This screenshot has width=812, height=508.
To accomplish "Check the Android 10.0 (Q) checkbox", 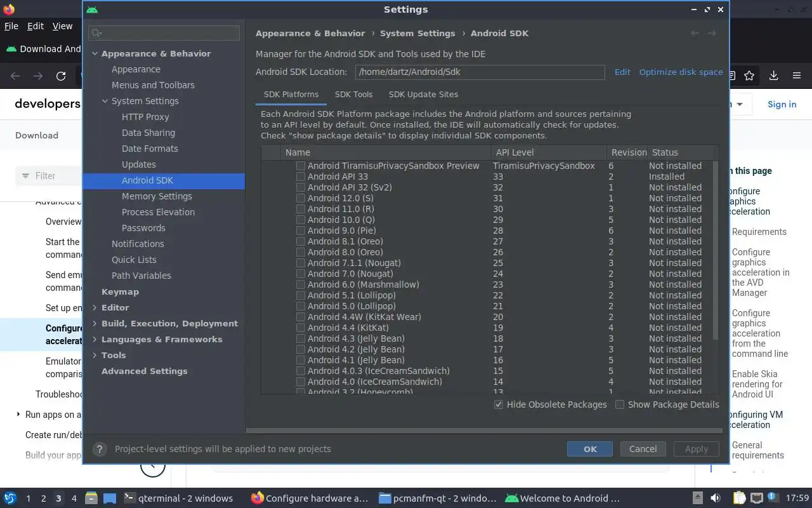I will point(301,220).
